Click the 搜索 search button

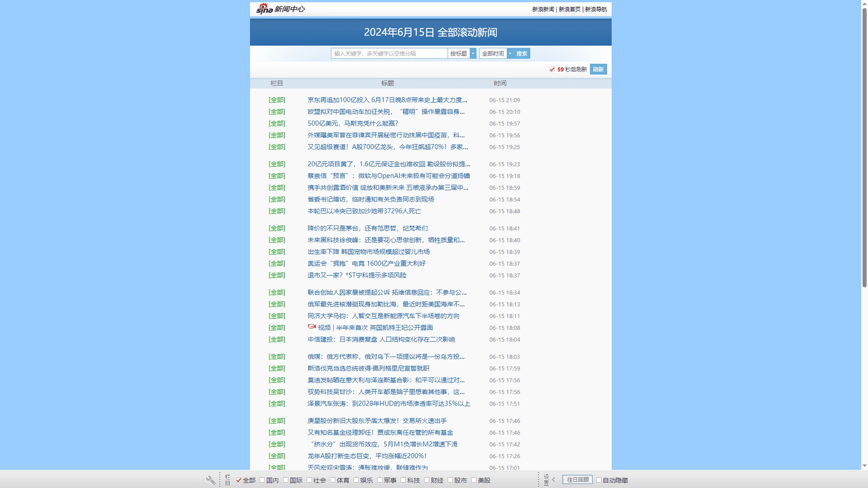pyautogui.click(x=521, y=54)
